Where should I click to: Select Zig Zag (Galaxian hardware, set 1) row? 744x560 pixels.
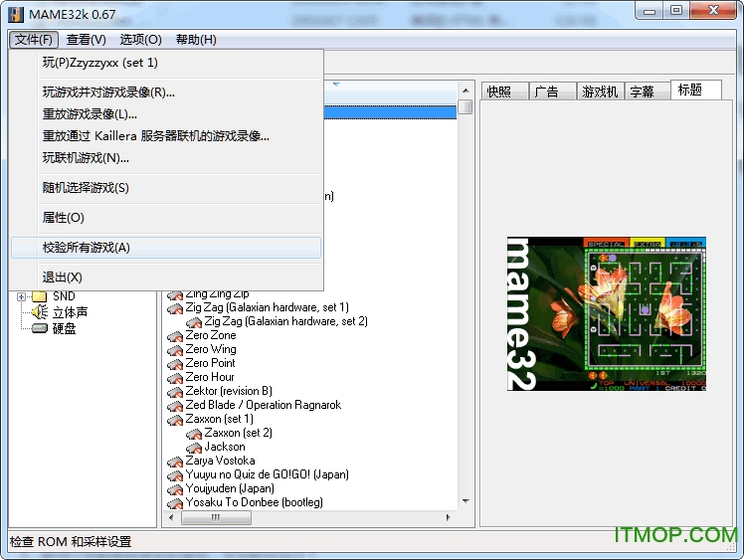[268, 307]
